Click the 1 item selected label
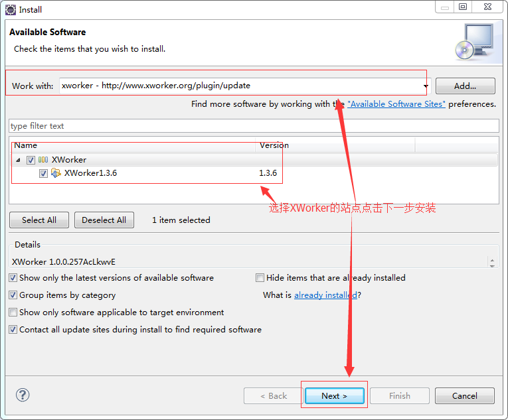The height and width of the screenshot is (420, 508). (181, 220)
